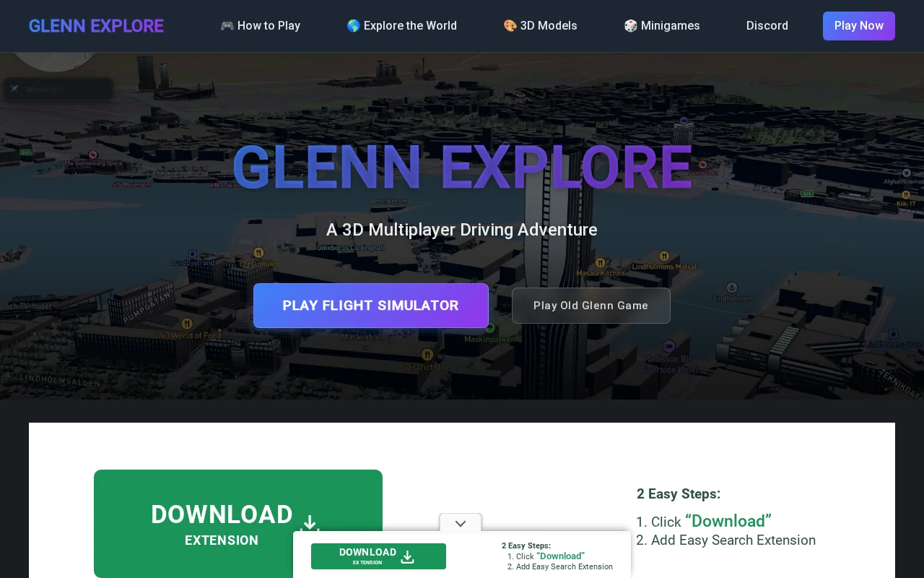The height and width of the screenshot is (578, 924).
Task: Click the Play Old Glenn Game button
Action: pyautogui.click(x=591, y=306)
